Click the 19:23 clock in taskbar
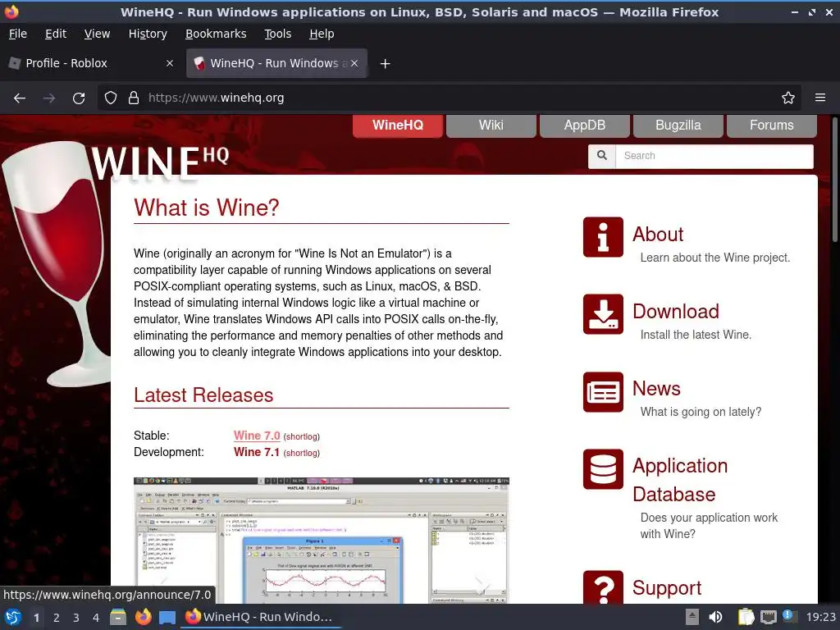This screenshot has height=630, width=840. [x=820, y=617]
